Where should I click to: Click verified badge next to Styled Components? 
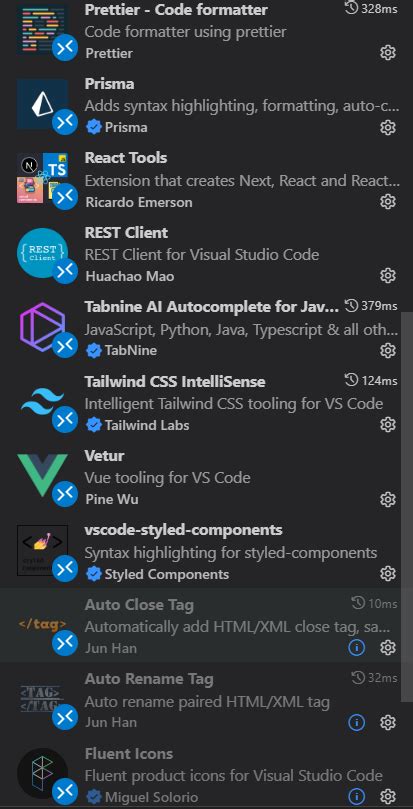pyautogui.click(x=93, y=574)
